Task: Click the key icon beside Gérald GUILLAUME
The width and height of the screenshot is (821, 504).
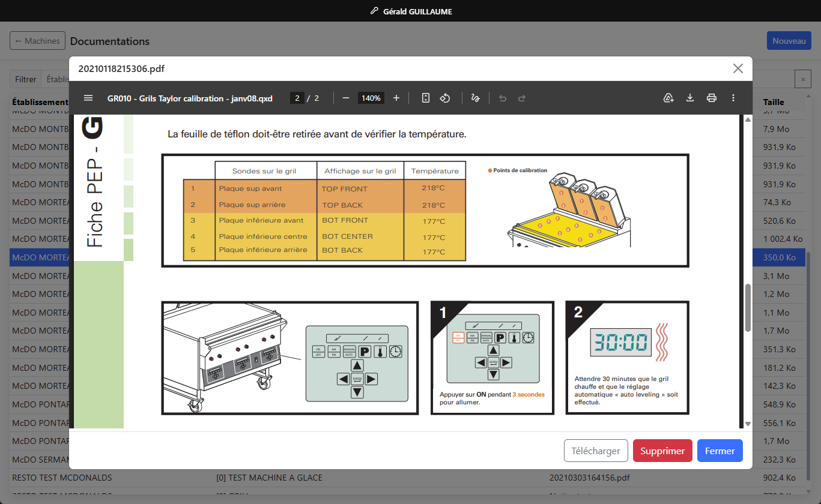Action: click(x=375, y=11)
